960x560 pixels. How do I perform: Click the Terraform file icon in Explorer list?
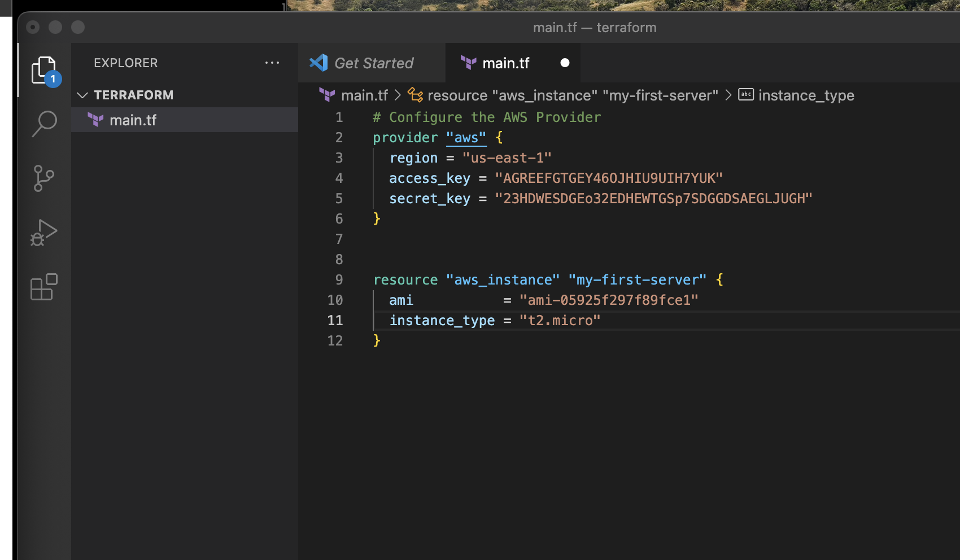(x=96, y=120)
